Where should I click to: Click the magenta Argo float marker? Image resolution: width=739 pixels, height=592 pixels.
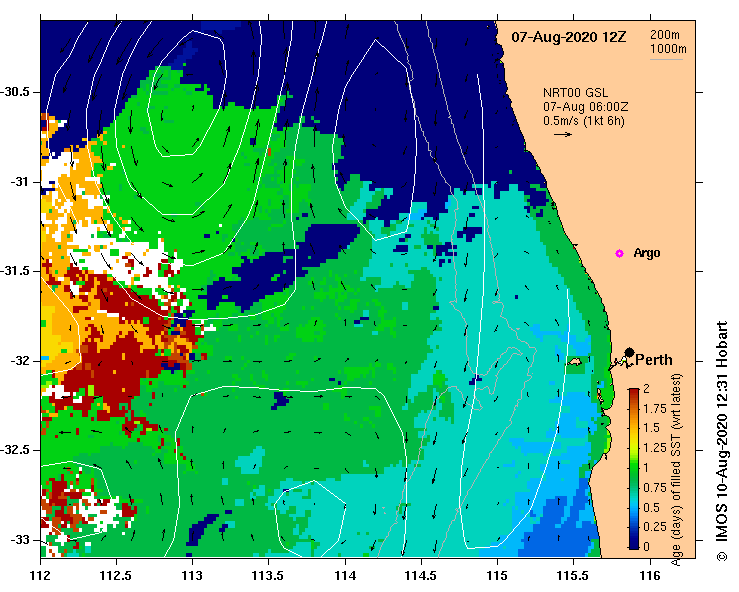tap(619, 254)
